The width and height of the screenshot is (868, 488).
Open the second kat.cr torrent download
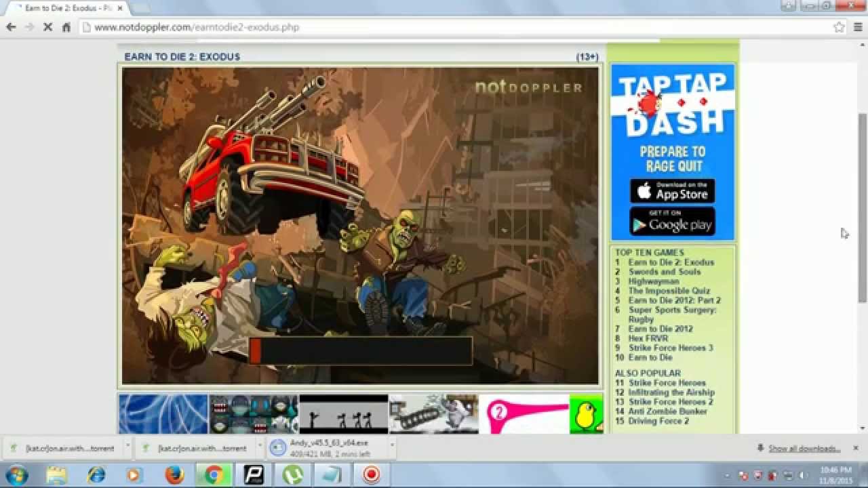[x=195, y=448]
